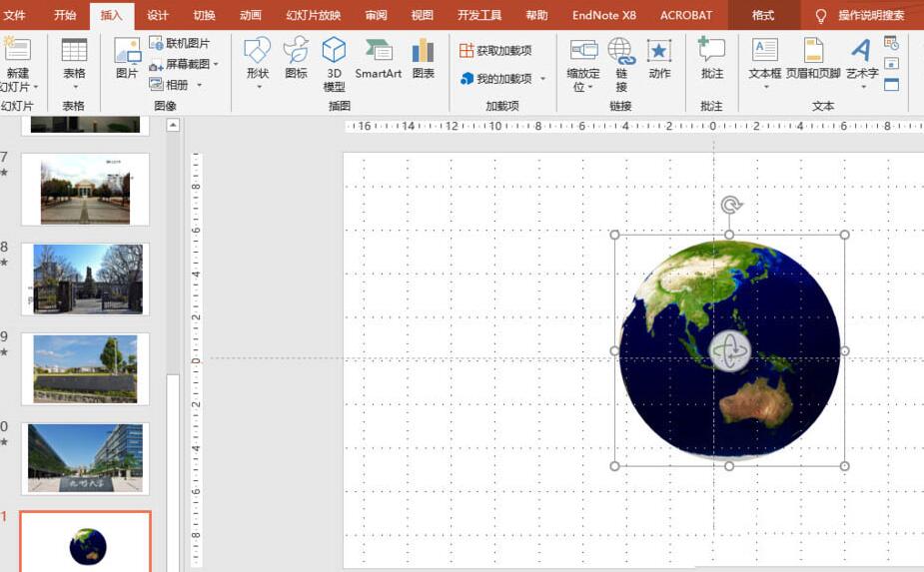
Task: Switch to the 动画 animations tab
Action: click(251, 15)
